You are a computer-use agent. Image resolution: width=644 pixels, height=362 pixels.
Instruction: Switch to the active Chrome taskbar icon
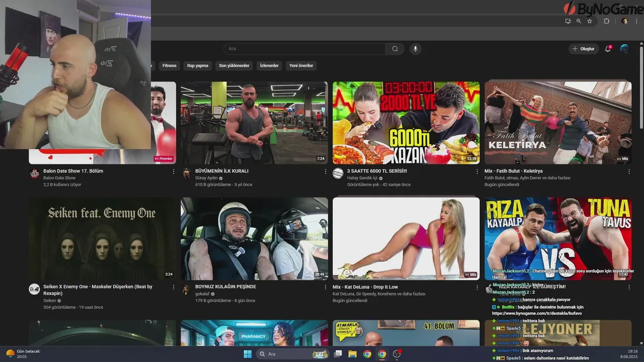coord(382,354)
